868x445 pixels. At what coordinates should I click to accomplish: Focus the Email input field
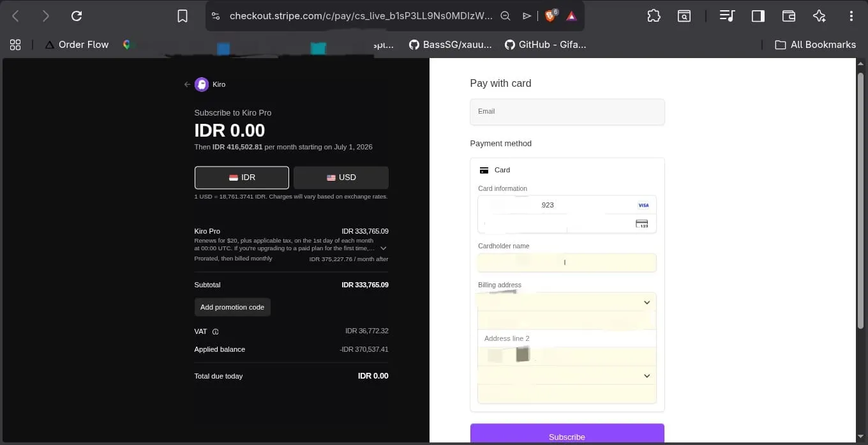567,112
